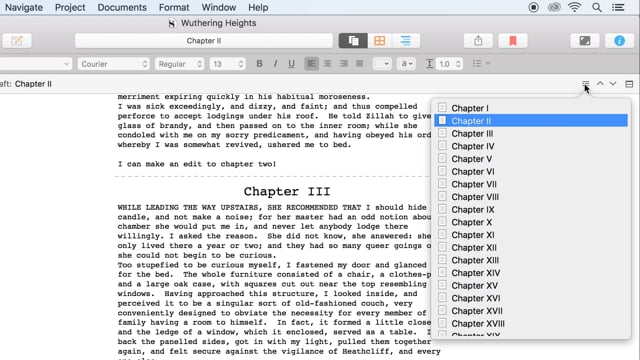Click the Chapter III heading in editor
The height and width of the screenshot is (360, 640).
[x=287, y=191]
